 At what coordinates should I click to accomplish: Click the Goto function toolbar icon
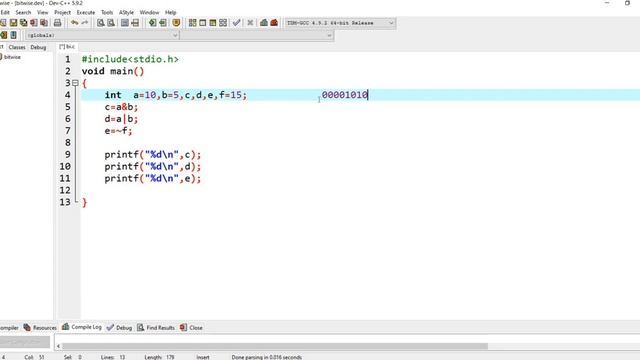(125, 23)
